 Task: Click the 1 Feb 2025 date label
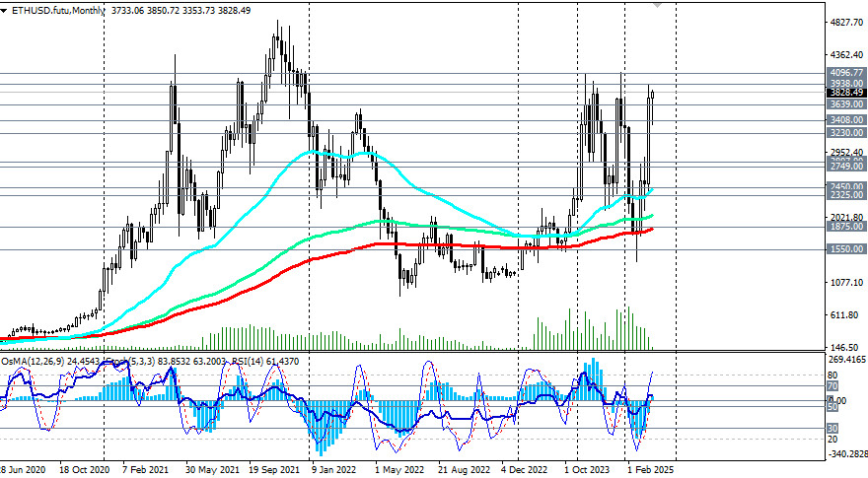click(650, 470)
